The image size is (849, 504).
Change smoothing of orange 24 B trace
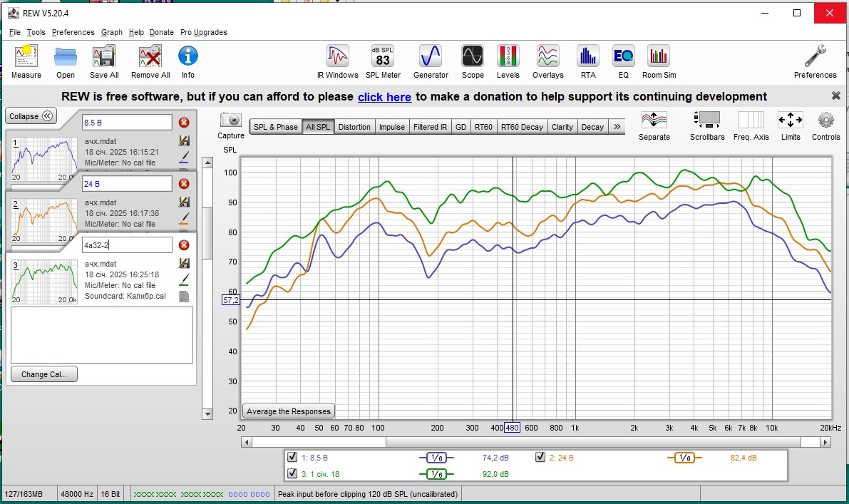684,458
